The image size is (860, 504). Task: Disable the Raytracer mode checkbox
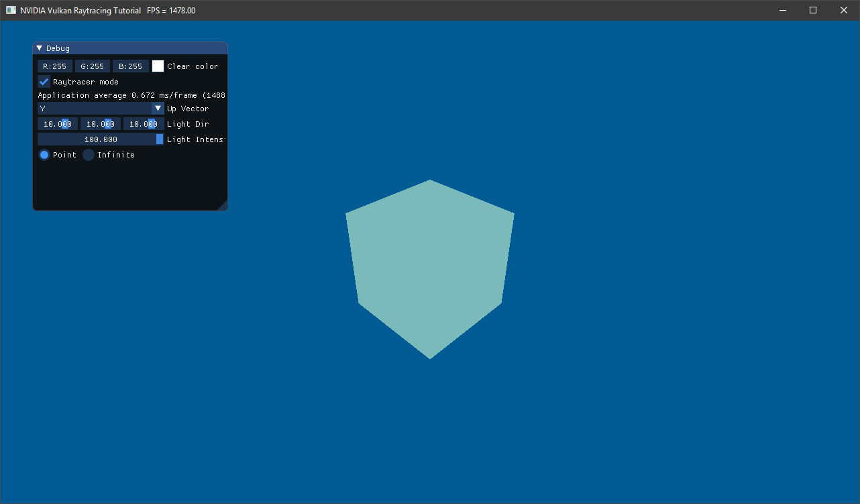44,82
